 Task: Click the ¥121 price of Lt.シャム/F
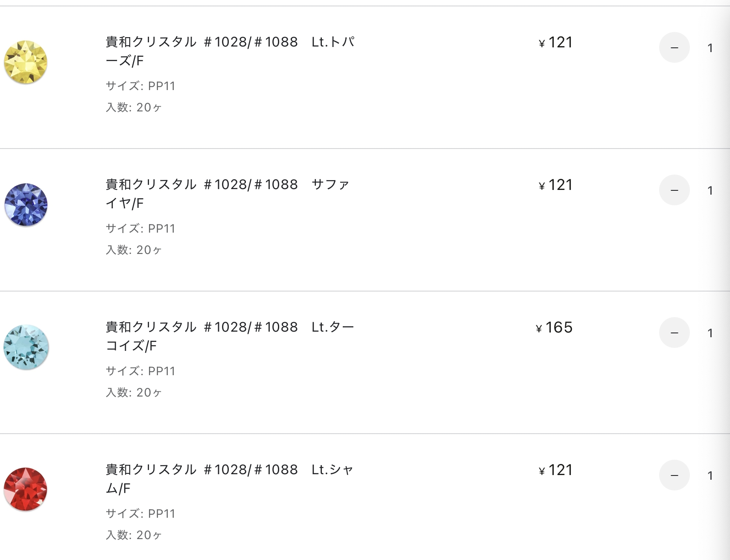pyautogui.click(x=555, y=470)
